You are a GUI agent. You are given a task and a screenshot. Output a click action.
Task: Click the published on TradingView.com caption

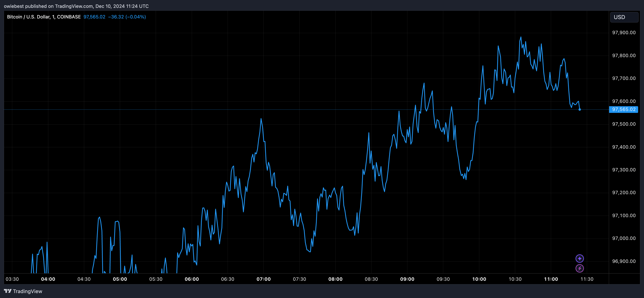(76, 6)
